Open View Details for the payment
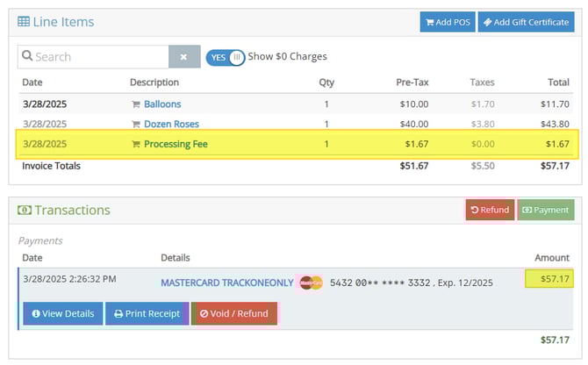Screen dimensions: 588x365 63,313
